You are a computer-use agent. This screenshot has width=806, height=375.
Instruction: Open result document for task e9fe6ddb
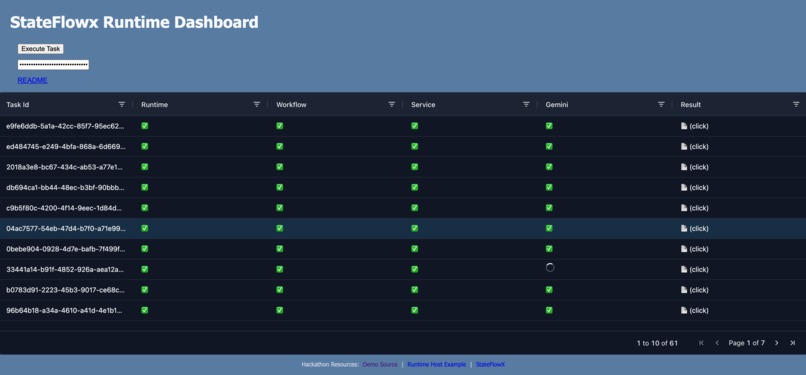point(694,126)
